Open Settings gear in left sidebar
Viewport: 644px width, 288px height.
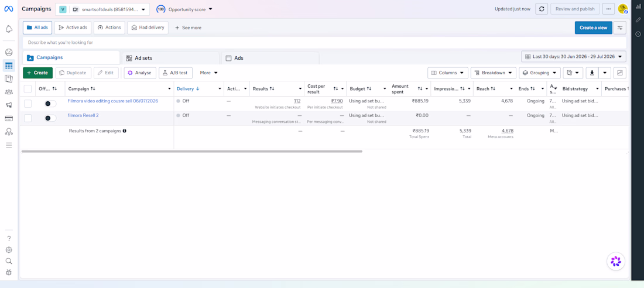(x=9, y=250)
